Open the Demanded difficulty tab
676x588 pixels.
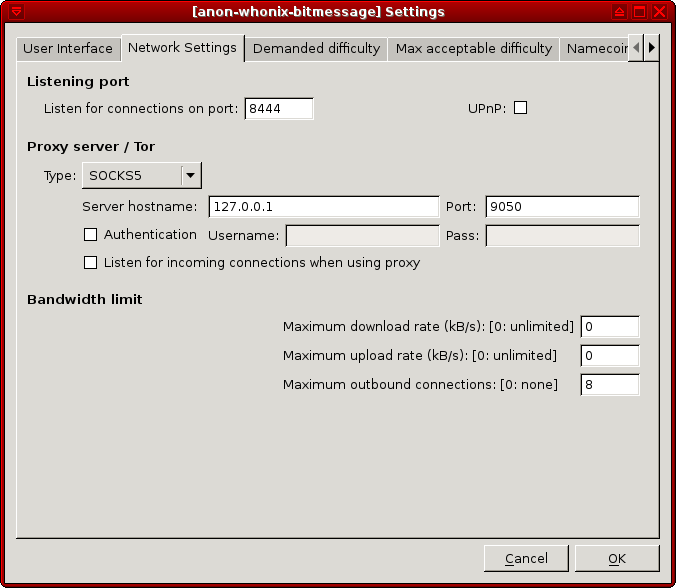pyautogui.click(x=316, y=49)
